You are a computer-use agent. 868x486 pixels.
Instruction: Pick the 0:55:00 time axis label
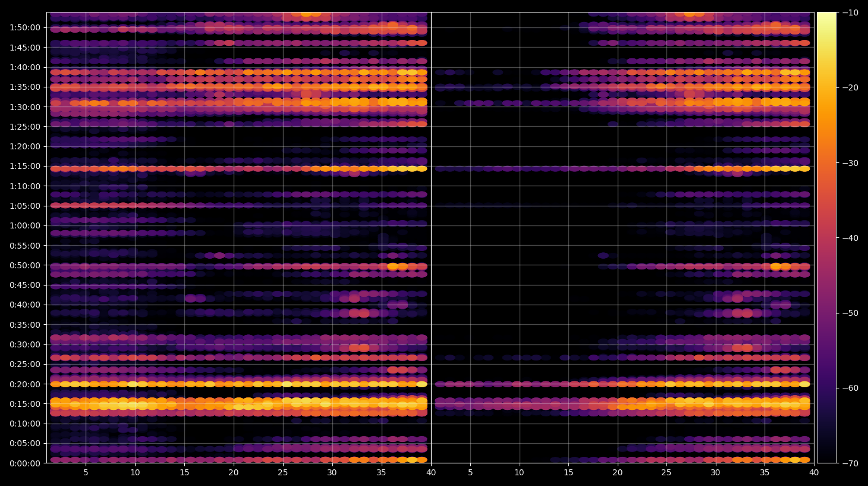point(25,246)
